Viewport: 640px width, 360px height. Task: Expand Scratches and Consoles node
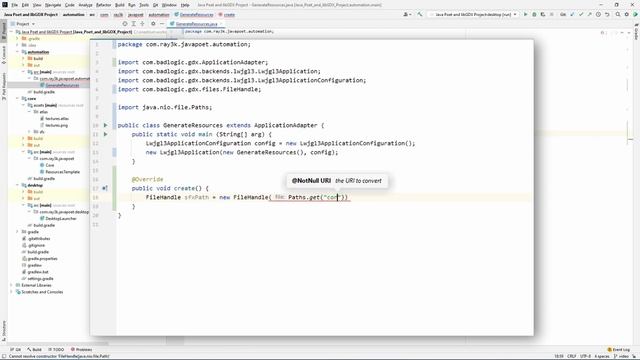(x=11, y=292)
